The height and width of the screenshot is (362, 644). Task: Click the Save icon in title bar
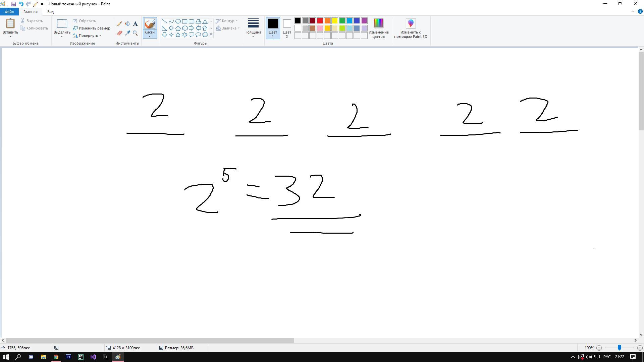click(x=13, y=4)
